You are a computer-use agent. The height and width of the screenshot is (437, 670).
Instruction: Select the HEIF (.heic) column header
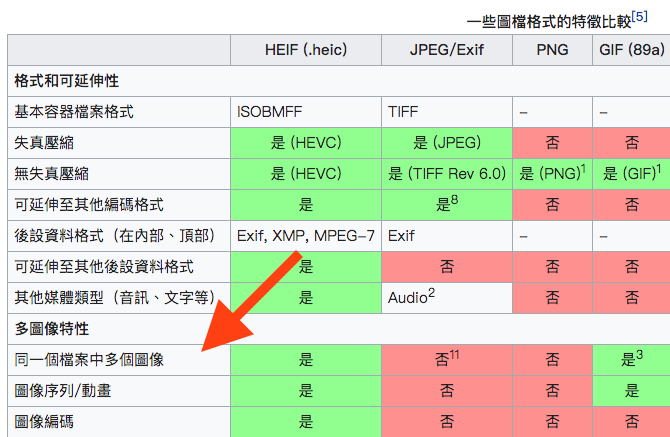[x=306, y=50]
